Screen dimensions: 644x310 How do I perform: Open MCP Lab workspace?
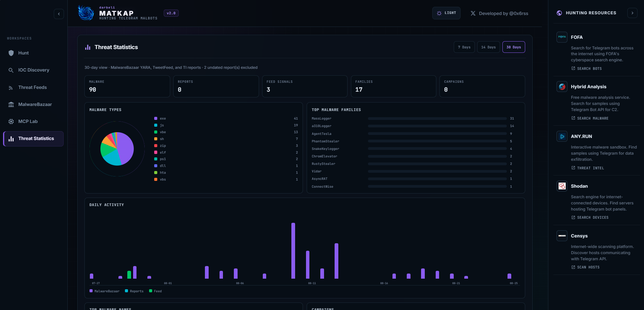33,121
